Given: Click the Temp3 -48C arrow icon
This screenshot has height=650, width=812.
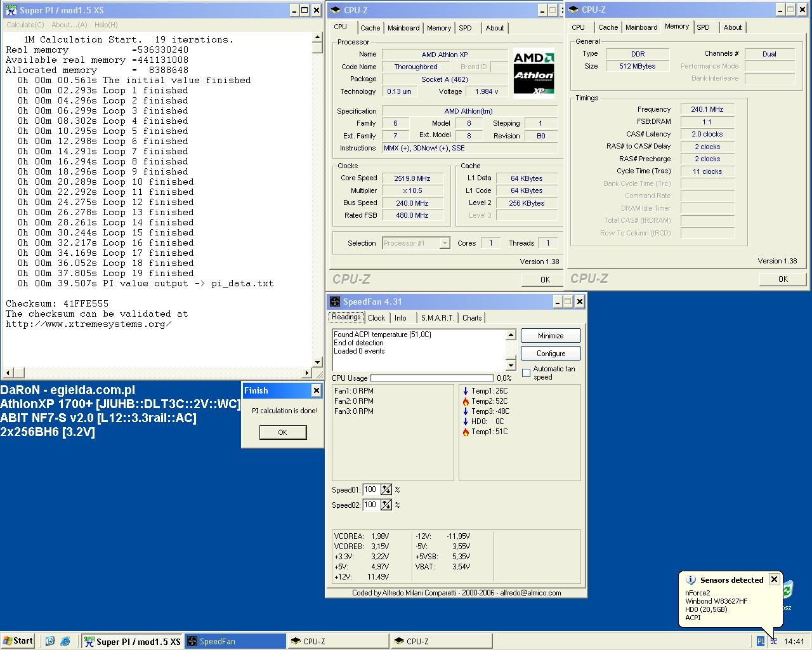Looking at the screenshot, I should point(466,411).
